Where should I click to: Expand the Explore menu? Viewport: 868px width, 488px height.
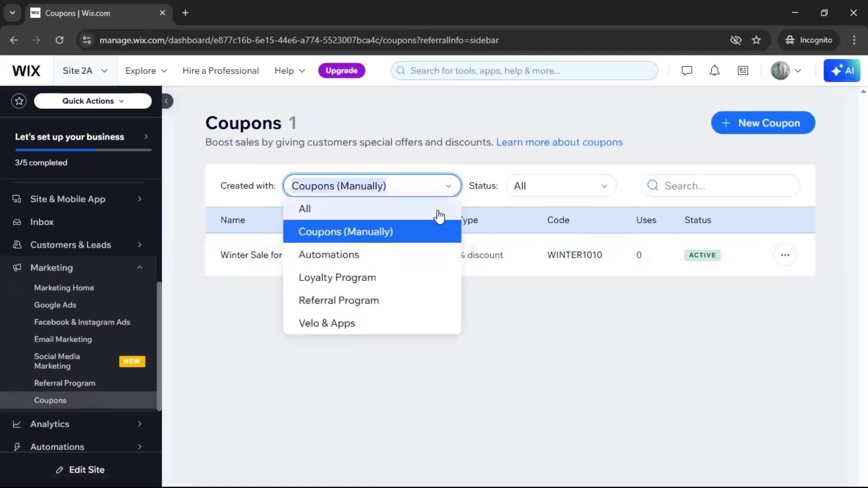click(x=146, y=70)
